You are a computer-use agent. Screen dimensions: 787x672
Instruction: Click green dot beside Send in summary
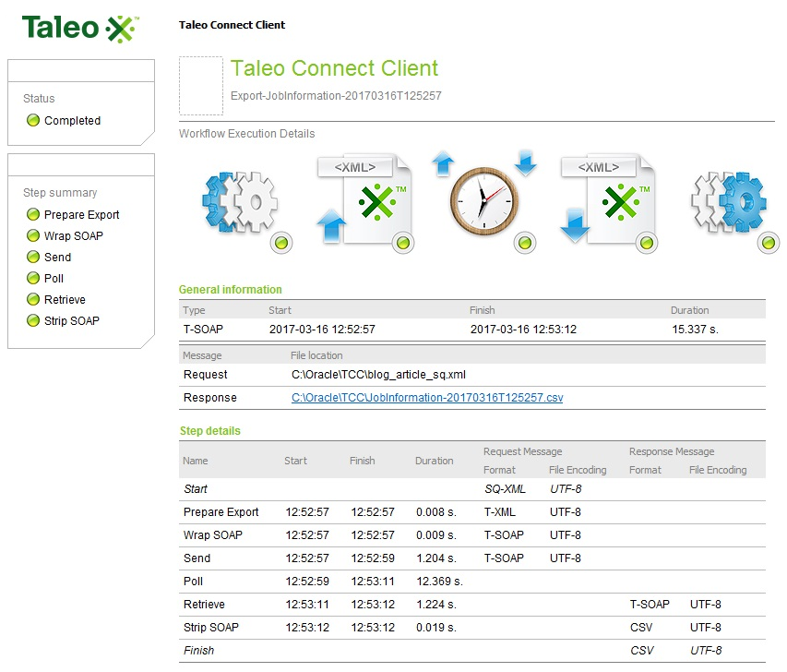pyautogui.click(x=33, y=257)
